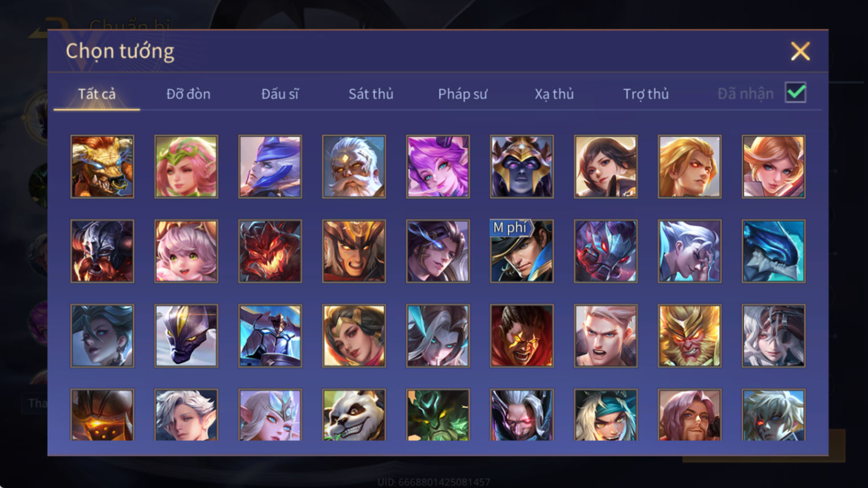
Task: Pick the pink-haired girl with leaf crown
Action: [186, 167]
